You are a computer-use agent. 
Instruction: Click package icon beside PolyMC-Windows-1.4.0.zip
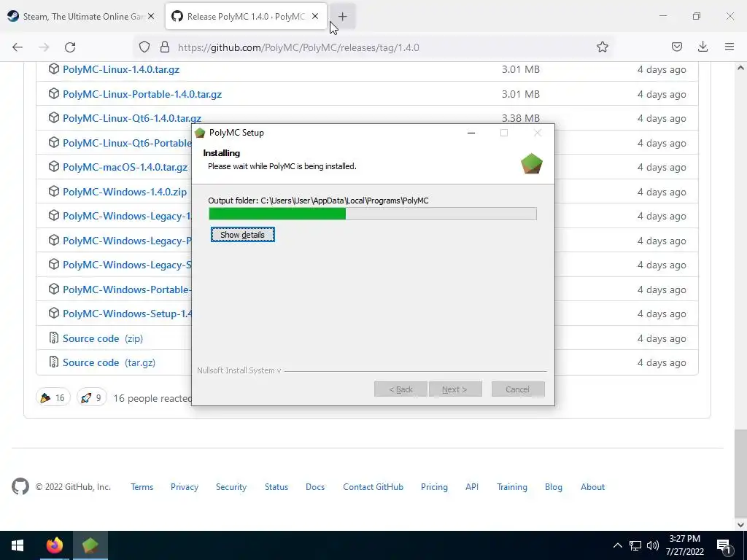[54, 192]
